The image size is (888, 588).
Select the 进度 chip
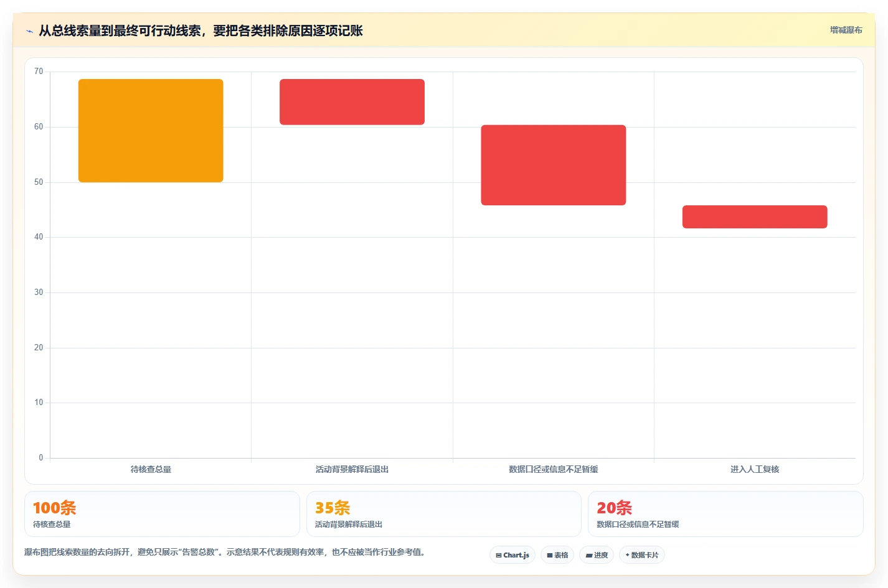[597, 555]
